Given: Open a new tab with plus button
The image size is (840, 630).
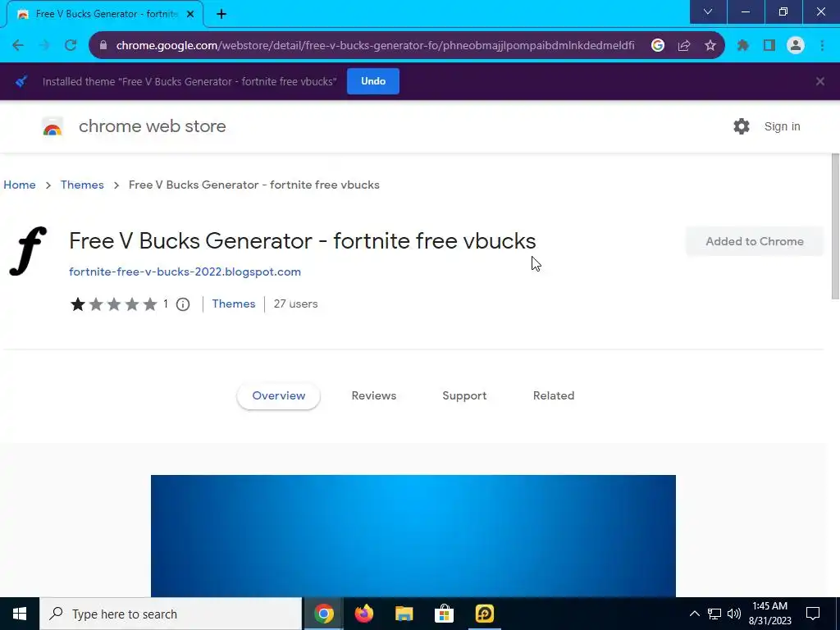Looking at the screenshot, I should click(221, 14).
